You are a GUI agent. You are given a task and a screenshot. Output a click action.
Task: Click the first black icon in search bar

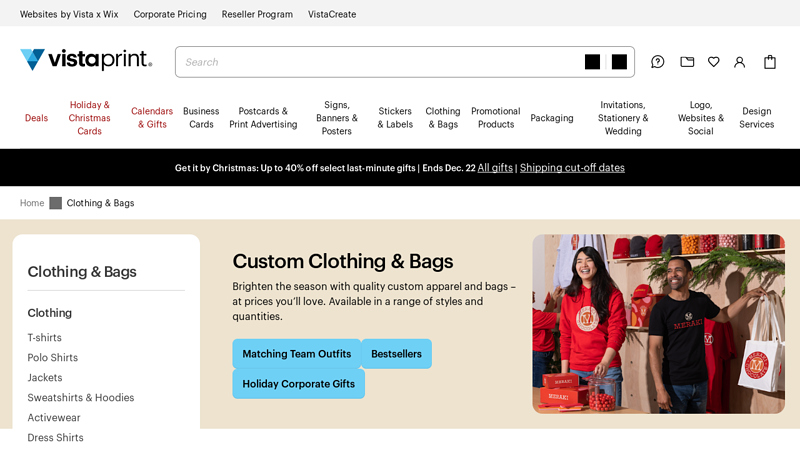[x=592, y=62]
